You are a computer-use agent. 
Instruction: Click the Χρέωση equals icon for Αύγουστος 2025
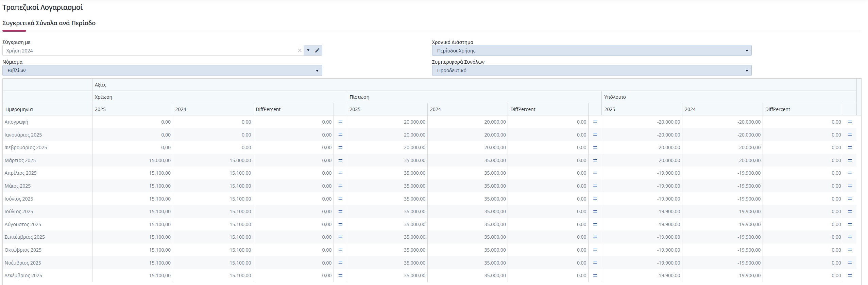coord(340,224)
